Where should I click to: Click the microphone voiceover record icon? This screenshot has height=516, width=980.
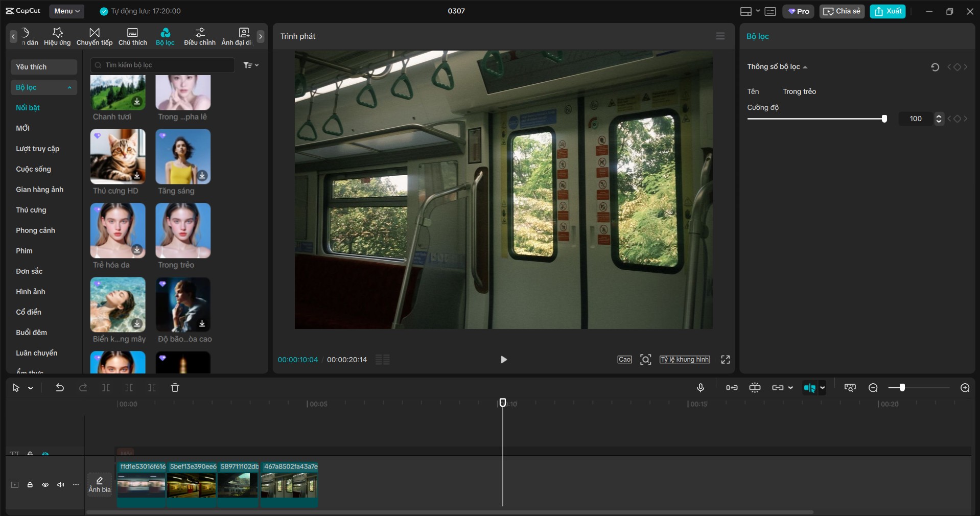coord(701,388)
